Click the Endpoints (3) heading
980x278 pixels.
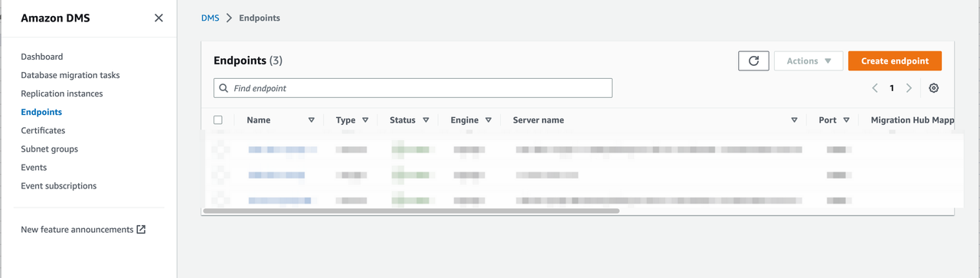(x=248, y=61)
